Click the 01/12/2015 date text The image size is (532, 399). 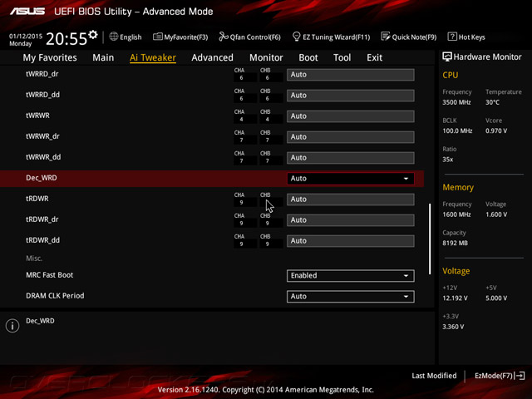coord(26,37)
